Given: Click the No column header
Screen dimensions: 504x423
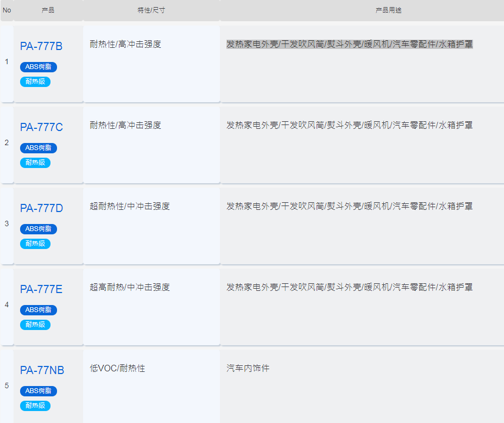Looking at the screenshot, I should pyautogui.click(x=7, y=10).
